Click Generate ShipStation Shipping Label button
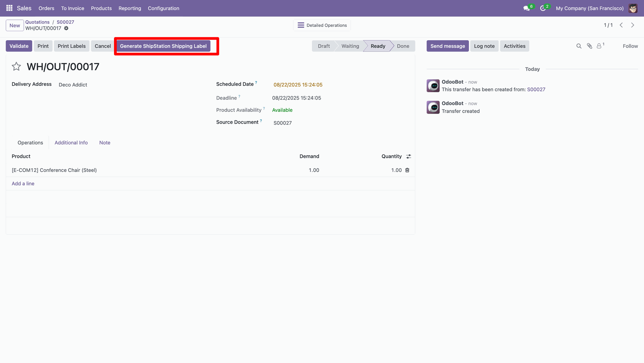The height and width of the screenshot is (363, 644). click(163, 46)
